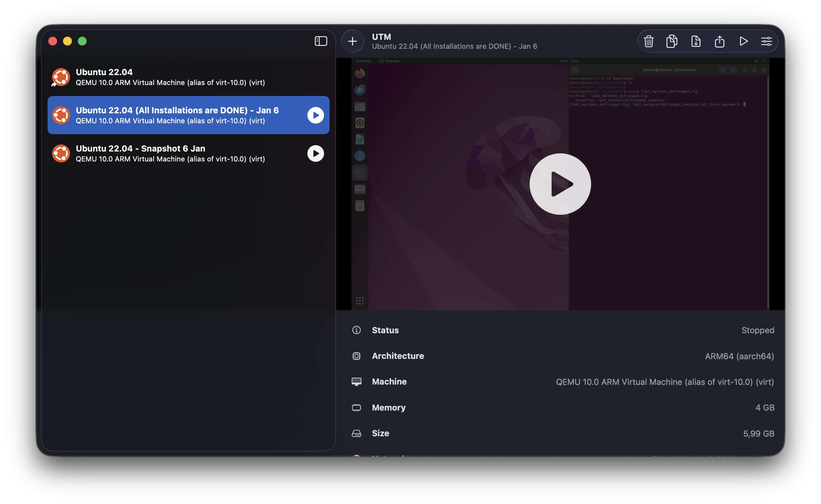Click the '5,99 GB' size value
821x504 pixels.
tap(758, 433)
